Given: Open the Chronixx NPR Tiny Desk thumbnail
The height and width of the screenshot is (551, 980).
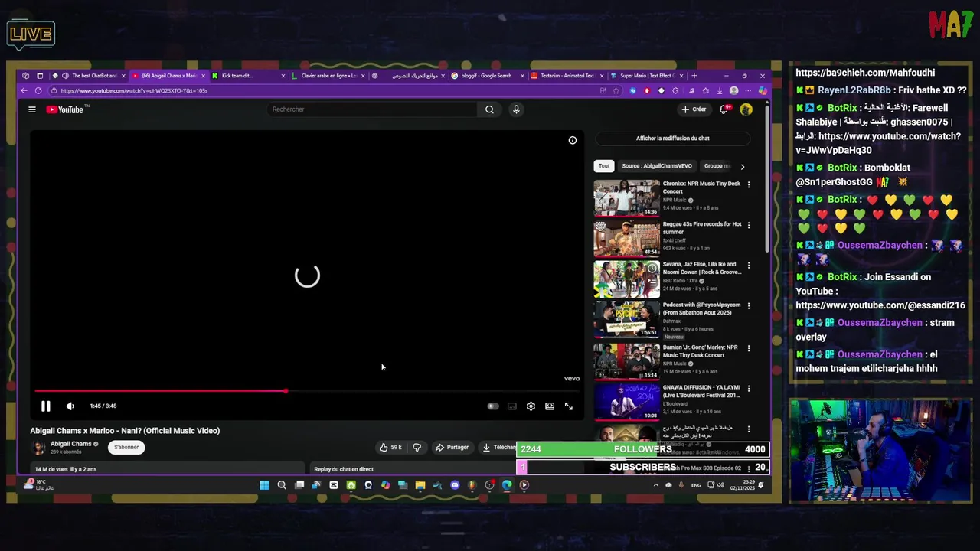Looking at the screenshot, I should (626, 198).
